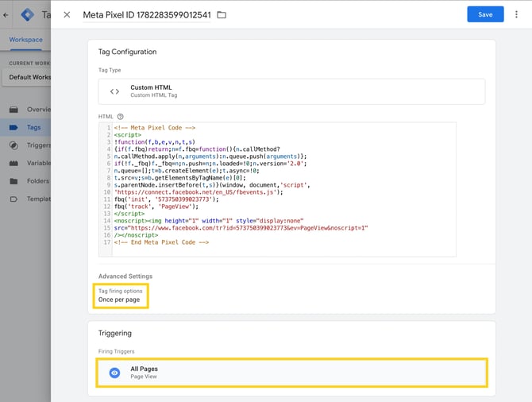Switch to the Workspace tab
Viewport: 532px width, 402px height.
(25, 40)
